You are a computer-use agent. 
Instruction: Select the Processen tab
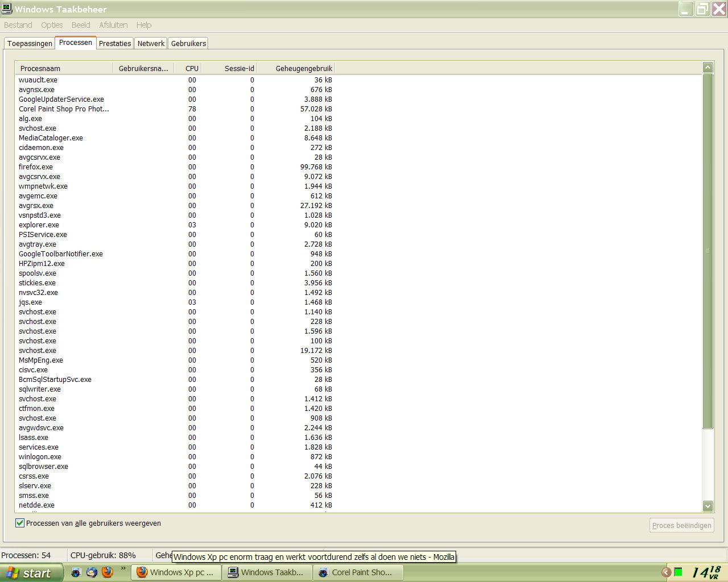76,43
